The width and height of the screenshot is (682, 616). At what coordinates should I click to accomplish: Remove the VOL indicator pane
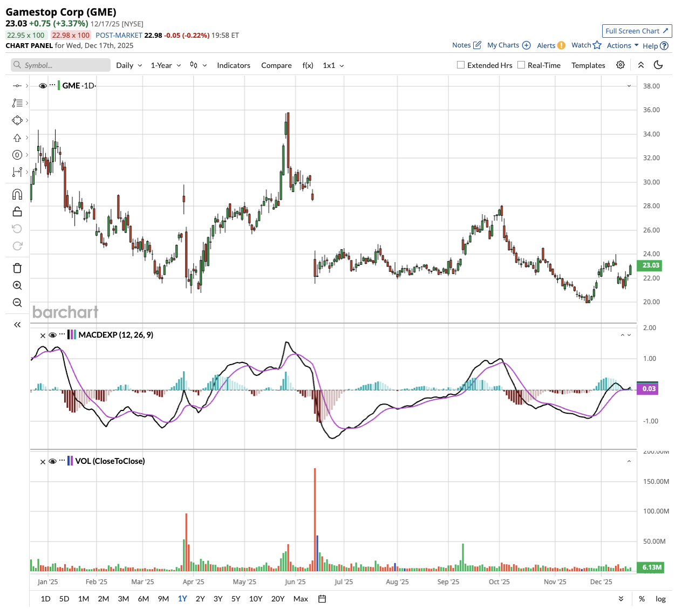point(43,462)
